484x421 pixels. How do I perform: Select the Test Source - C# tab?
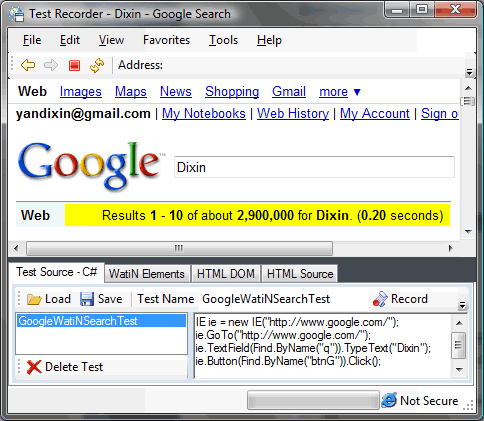tap(56, 272)
